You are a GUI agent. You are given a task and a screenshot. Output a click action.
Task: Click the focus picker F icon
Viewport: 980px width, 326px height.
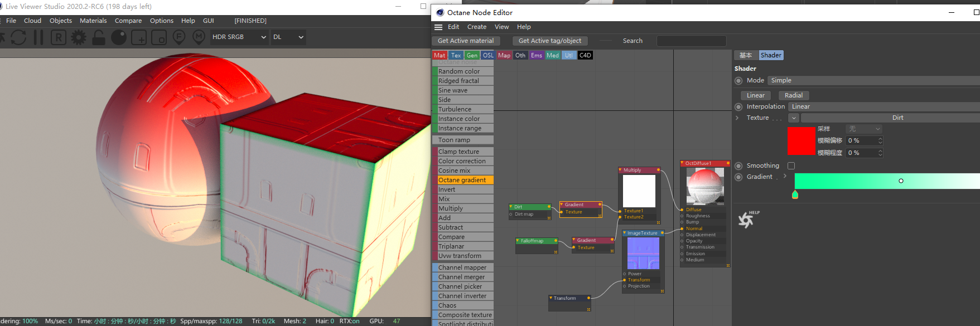(178, 37)
